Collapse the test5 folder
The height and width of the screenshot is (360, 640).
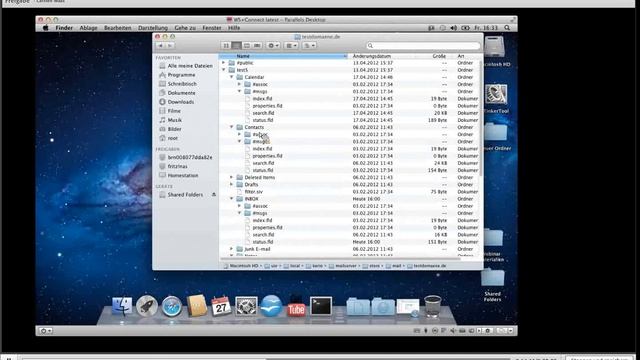coord(223,70)
